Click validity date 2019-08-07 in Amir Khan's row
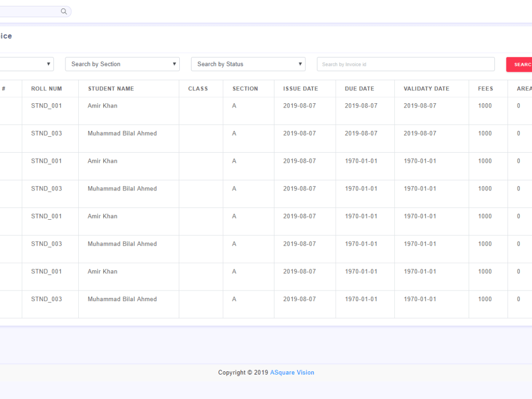 point(420,105)
